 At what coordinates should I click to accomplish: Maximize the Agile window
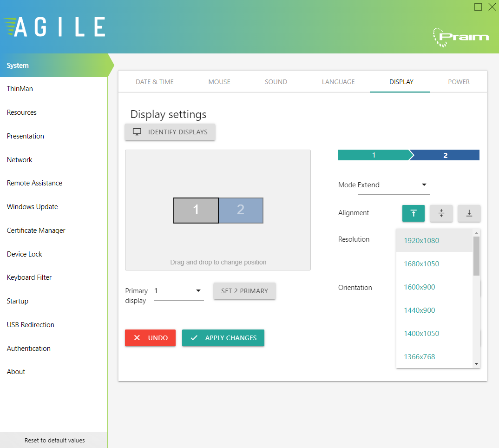click(x=478, y=7)
